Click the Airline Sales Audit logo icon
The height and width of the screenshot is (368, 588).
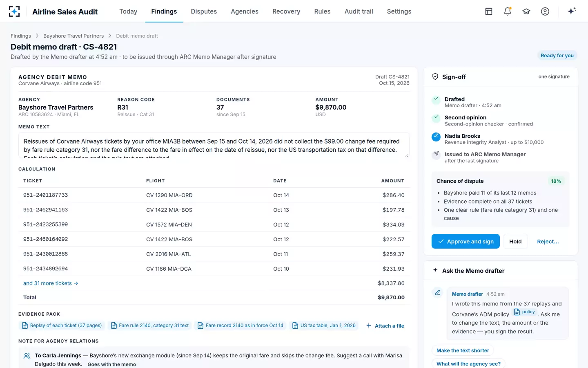click(x=14, y=11)
